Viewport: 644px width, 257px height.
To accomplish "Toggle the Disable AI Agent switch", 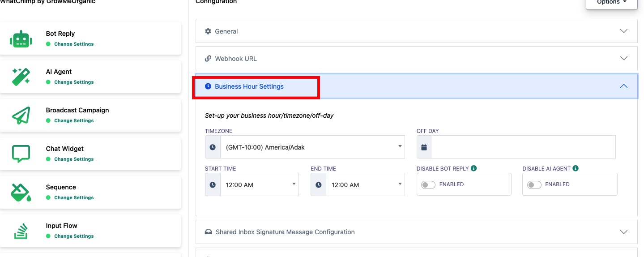I will [x=534, y=185].
